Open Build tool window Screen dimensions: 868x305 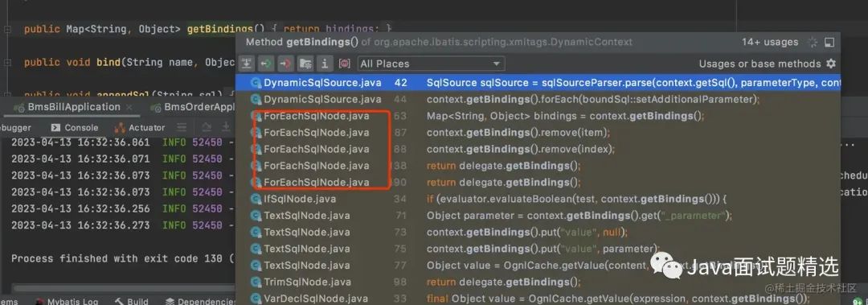pos(131,302)
